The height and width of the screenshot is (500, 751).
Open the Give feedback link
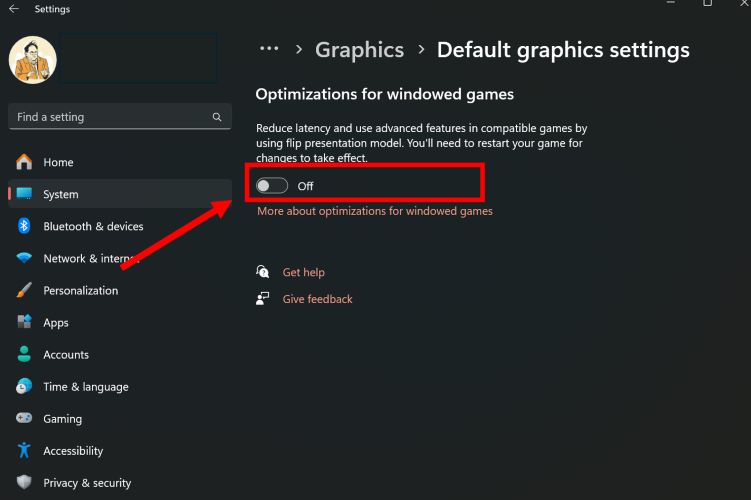(318, 299)
